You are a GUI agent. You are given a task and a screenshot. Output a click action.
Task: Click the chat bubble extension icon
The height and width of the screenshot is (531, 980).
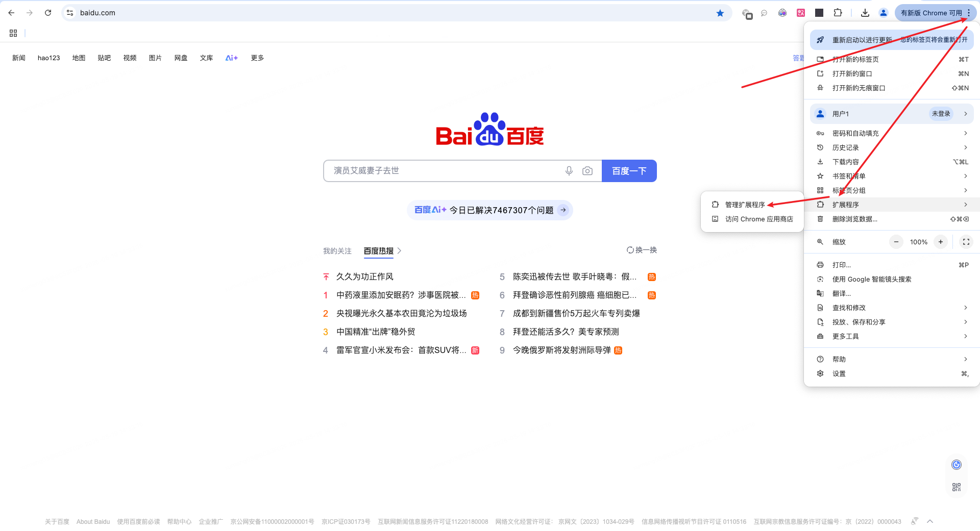764,13
